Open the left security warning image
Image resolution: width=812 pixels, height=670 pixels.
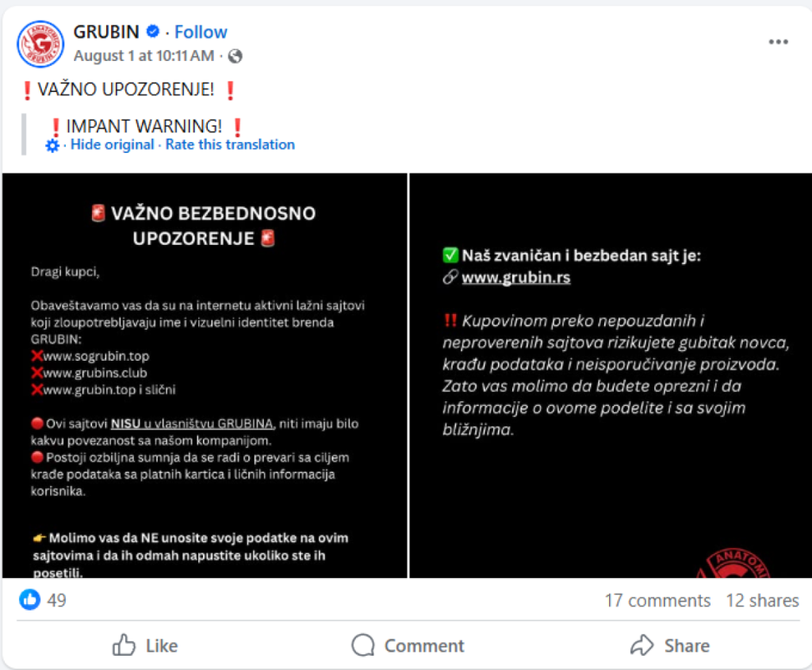point(205,375)
